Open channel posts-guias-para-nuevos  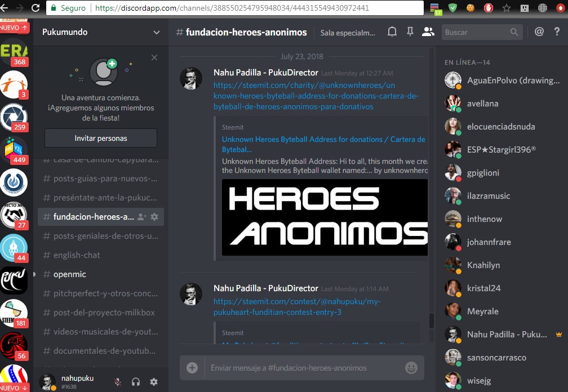(x=101, y=179)
